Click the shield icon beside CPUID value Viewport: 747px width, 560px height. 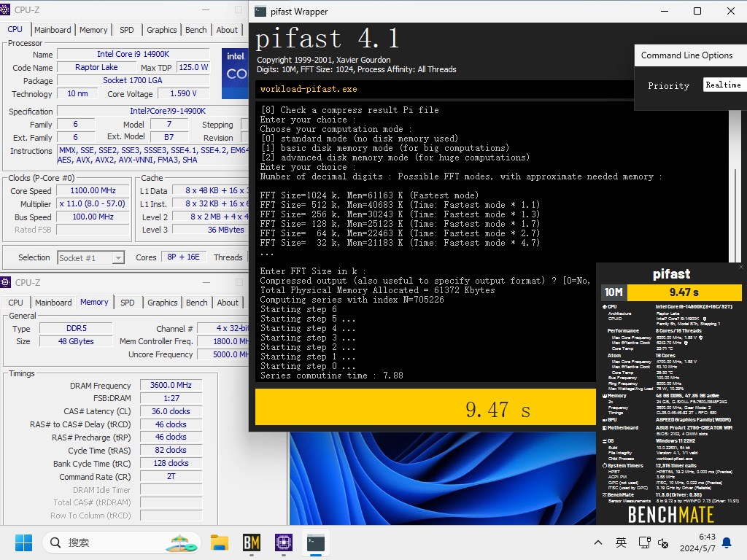point(705,319)
